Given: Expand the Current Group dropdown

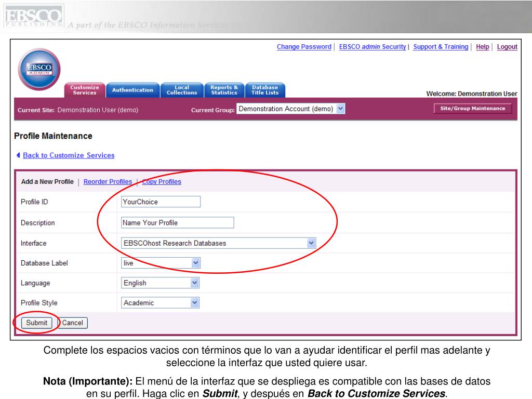Looking at the screenshot, I should (x=291, y=109).
